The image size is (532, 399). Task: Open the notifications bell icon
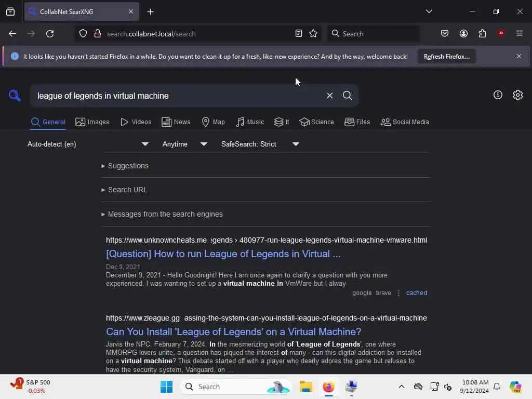pyautogui.click(x=497, y=387)
